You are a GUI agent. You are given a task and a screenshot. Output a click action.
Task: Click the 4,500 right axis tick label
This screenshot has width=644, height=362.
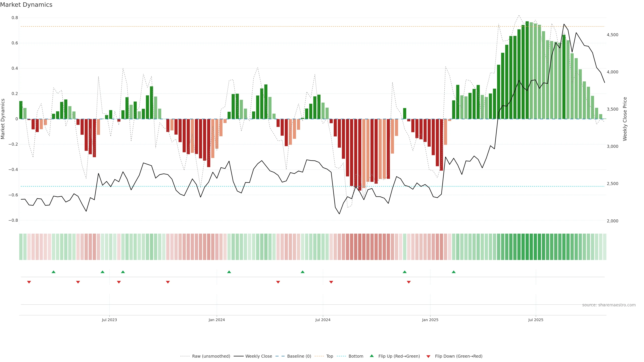[x=612, y=35]
